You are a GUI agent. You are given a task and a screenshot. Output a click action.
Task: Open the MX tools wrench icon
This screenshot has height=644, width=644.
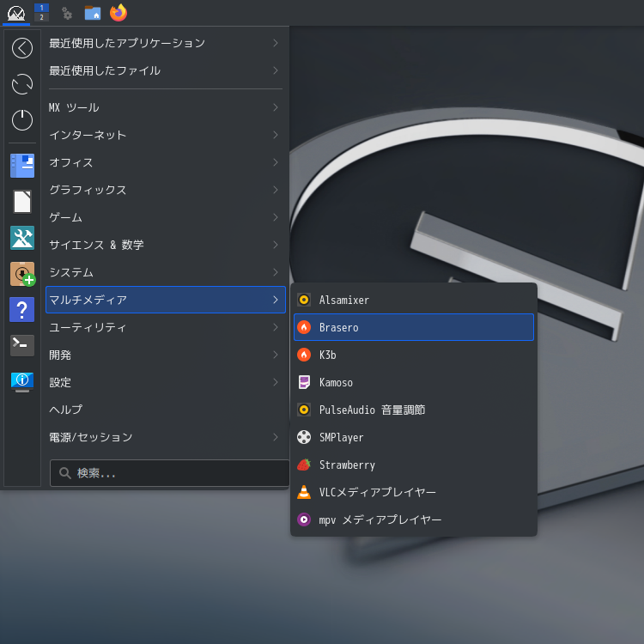pos(22,238)
